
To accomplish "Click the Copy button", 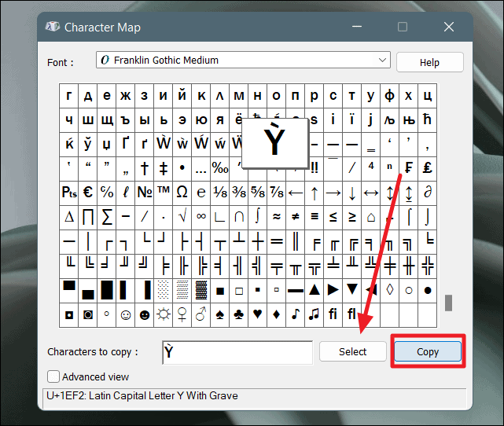I will (x=428, y=352).
